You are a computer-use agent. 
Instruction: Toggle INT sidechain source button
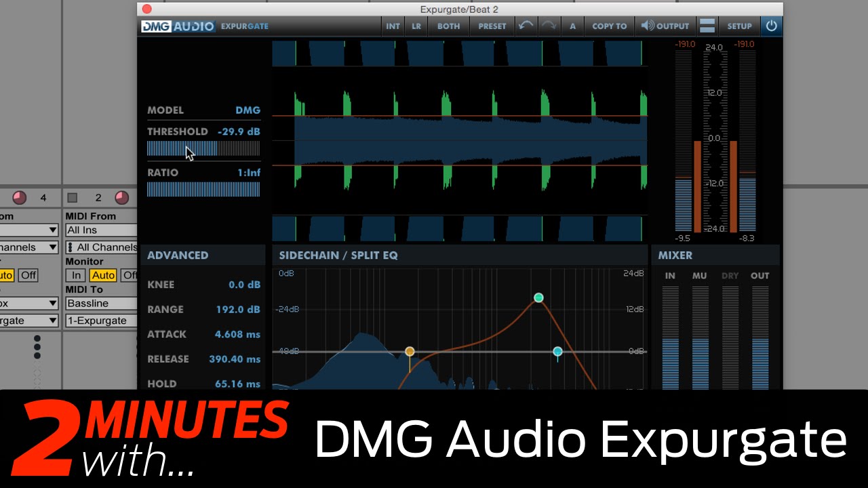click(x=393, y=26)
